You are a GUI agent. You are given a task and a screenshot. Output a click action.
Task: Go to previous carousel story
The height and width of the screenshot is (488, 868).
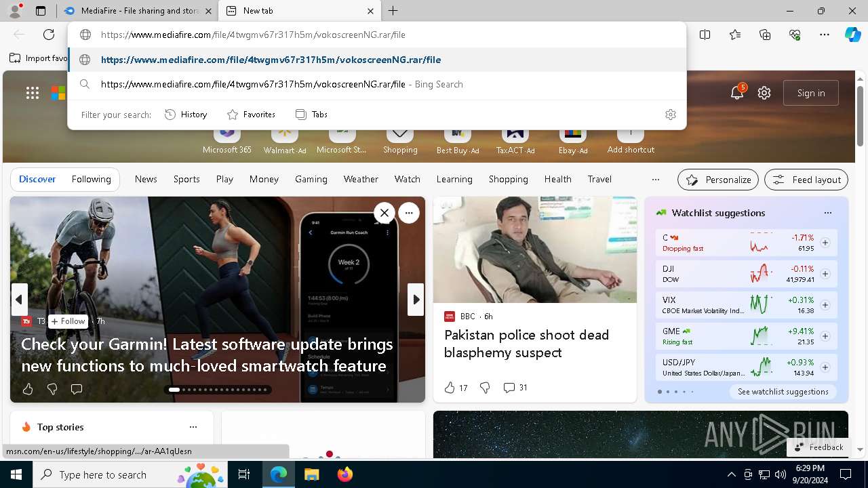(x=19, y=300)
